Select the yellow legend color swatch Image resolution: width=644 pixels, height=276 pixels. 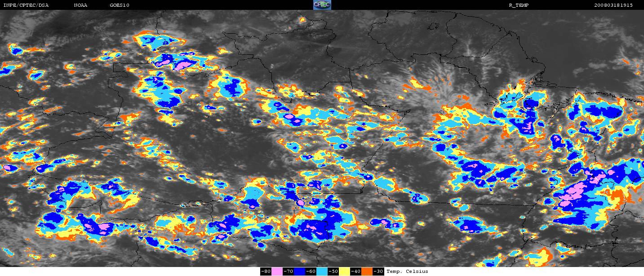[344, 272]
